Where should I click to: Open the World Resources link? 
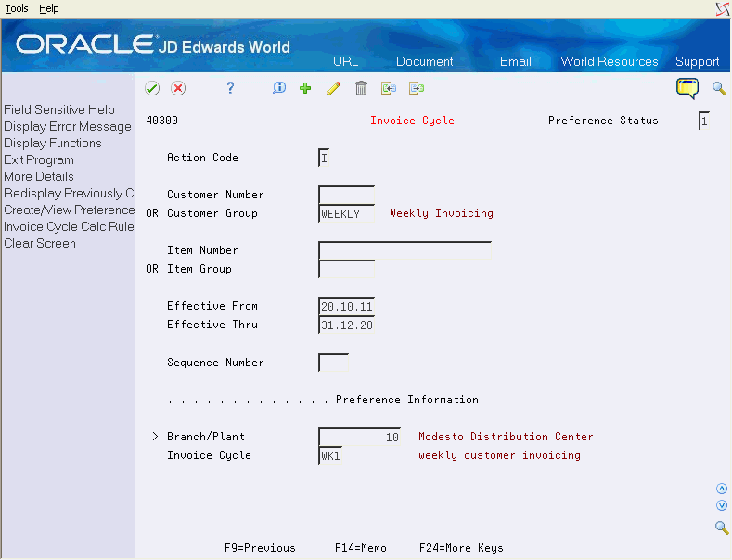point(610,61)
